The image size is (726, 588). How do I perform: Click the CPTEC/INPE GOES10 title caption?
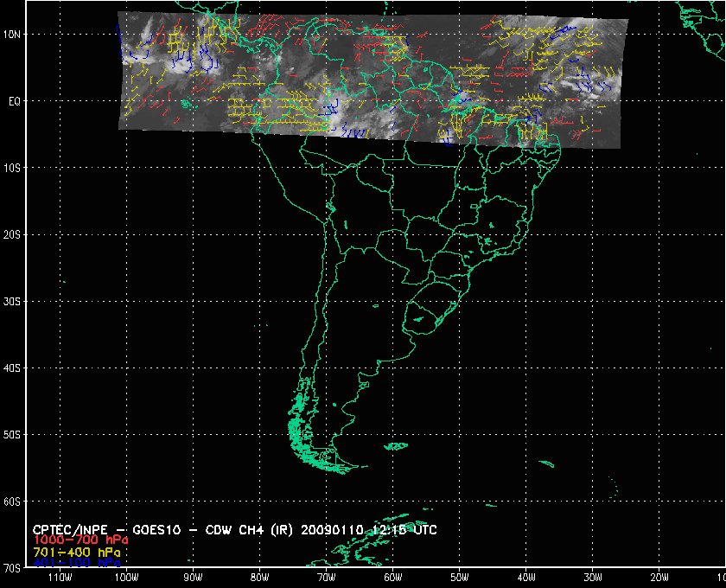point(235,530)
